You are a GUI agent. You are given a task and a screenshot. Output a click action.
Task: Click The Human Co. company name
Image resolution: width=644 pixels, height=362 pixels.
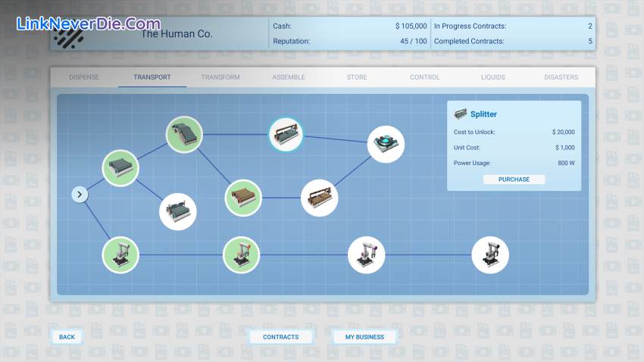177,34
